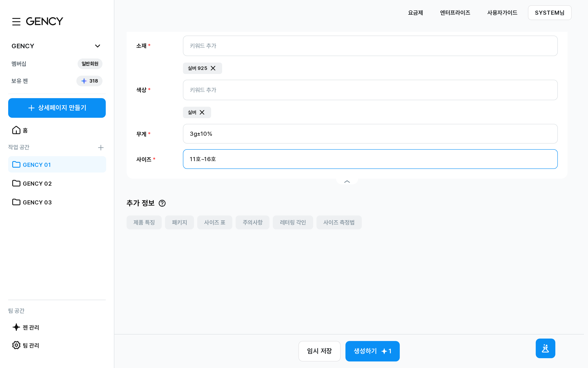The width and height of the screenshot is (588, 368).
Task: Open the 사용자가이드 page
Action: coord(502,13)
